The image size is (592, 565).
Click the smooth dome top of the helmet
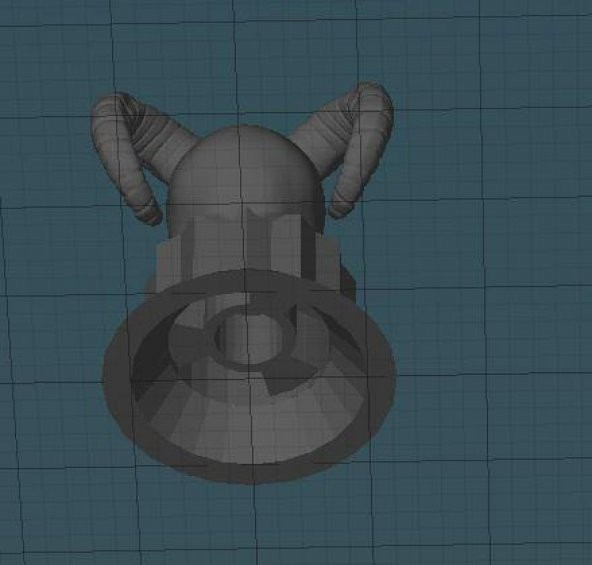[244, 166]
